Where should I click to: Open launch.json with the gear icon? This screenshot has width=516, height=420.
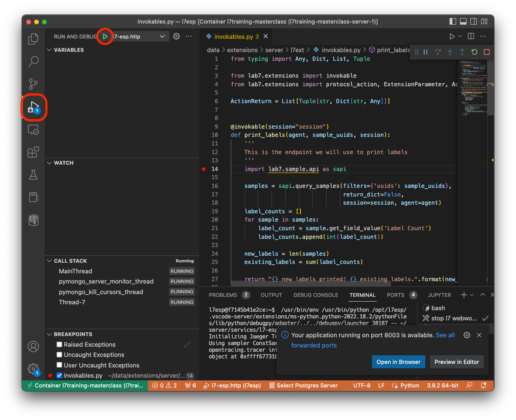(x=177, y=36)
